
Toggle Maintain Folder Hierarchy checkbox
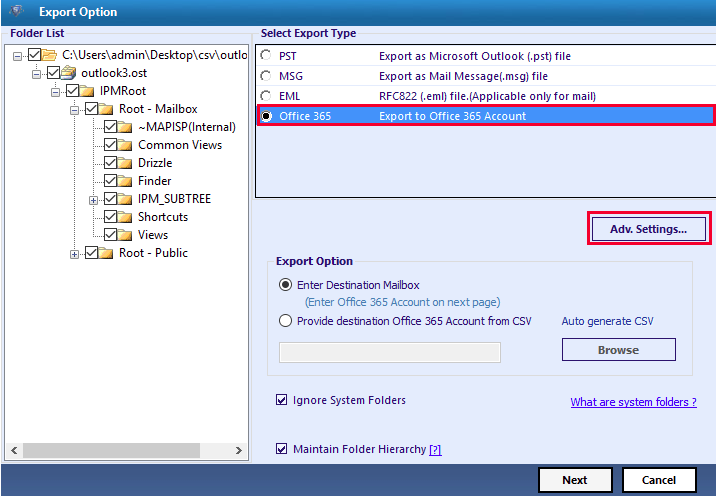tap(282, 449)
